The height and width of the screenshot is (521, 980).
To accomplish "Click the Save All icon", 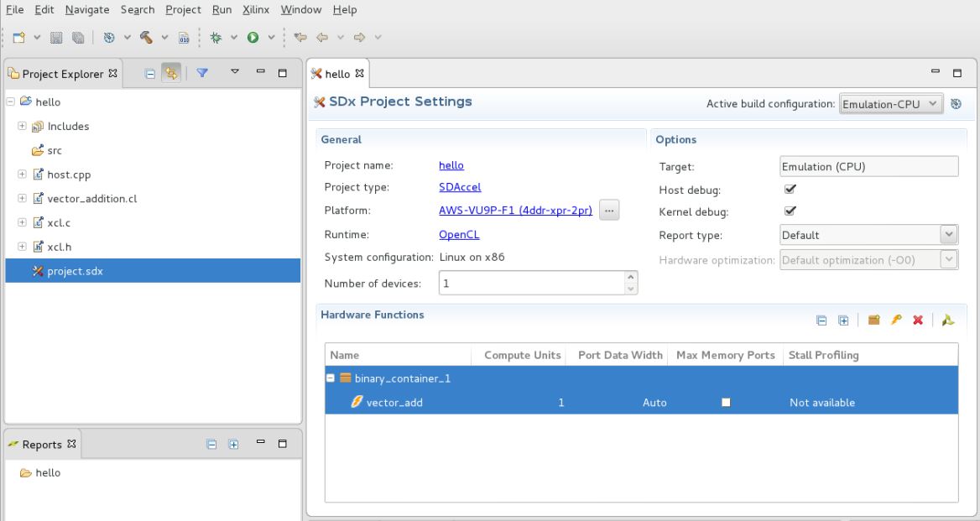I will [78, 38].
